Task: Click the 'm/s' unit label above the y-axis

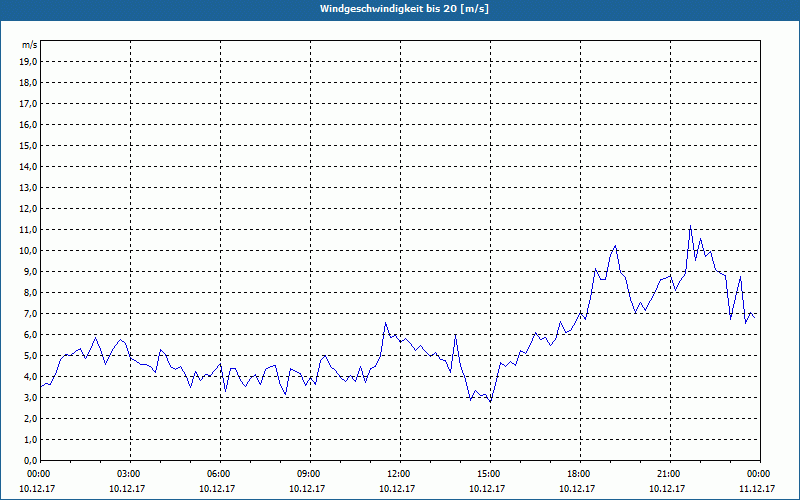Action: (x=30, y=45)
